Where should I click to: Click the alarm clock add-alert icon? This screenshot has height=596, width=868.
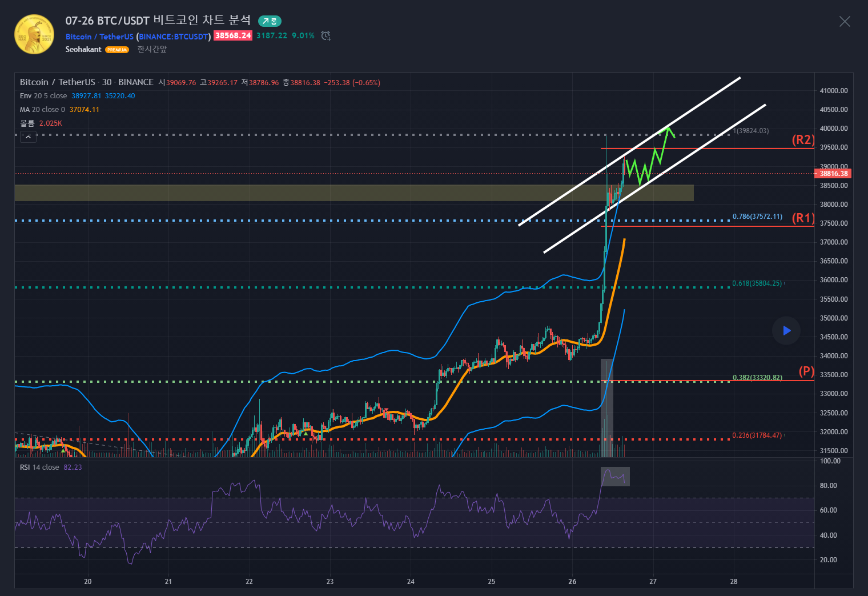click(x=325, y=36)
